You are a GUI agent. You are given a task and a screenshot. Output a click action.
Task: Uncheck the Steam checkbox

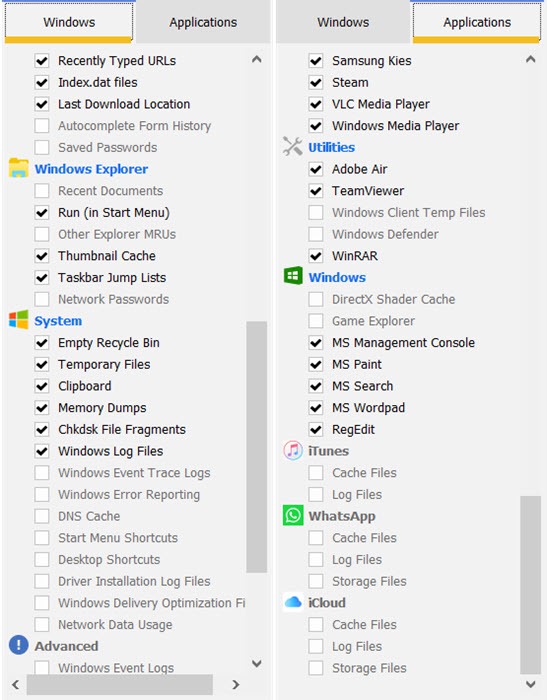tap(316, 82)
